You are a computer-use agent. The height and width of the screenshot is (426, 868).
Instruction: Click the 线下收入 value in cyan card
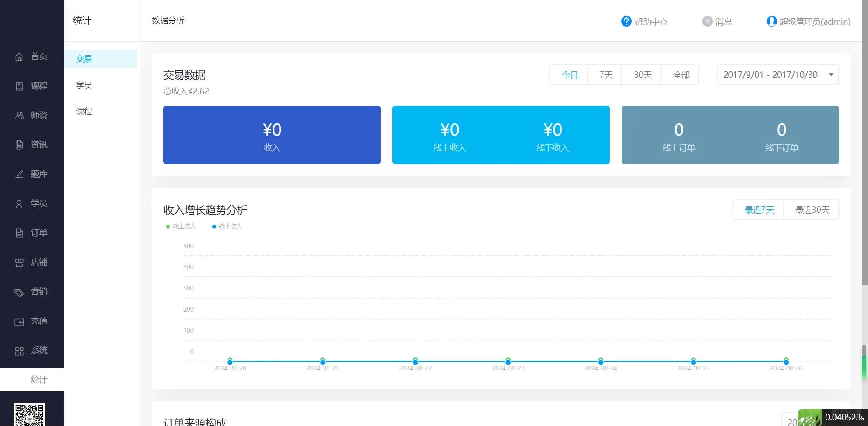(x=553, y=130)
